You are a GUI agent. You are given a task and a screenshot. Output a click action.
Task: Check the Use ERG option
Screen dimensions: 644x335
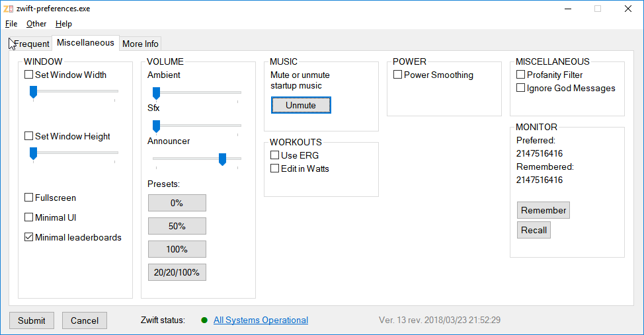[275, 155]
